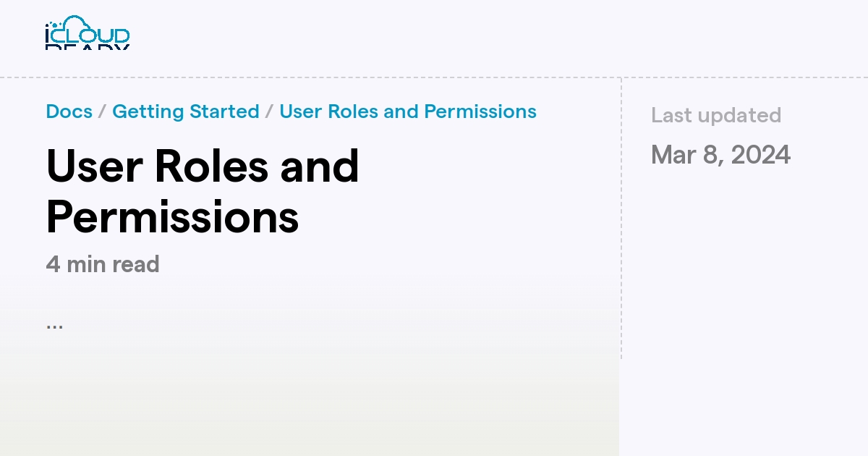Click the 'User Roles and Permissions' page title
This screenshot has height=456, width=868.
(x=203, y=190)
